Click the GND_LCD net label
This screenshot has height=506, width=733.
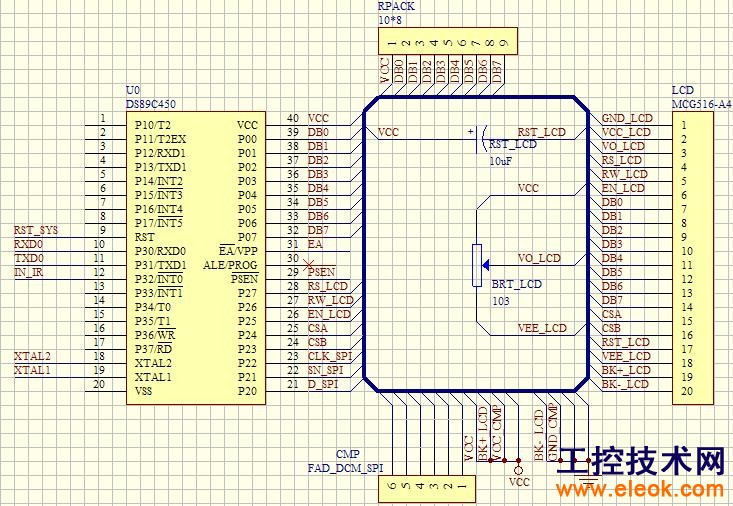coord(626,118)
